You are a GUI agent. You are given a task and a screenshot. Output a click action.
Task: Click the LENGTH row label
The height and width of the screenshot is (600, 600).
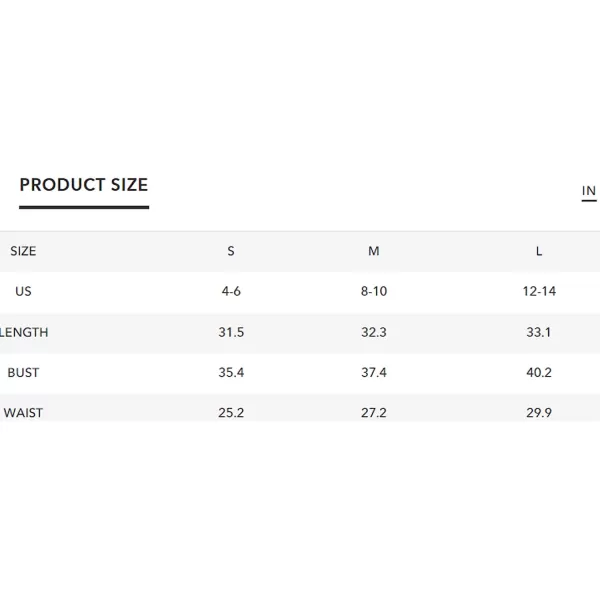click(24, 332)
